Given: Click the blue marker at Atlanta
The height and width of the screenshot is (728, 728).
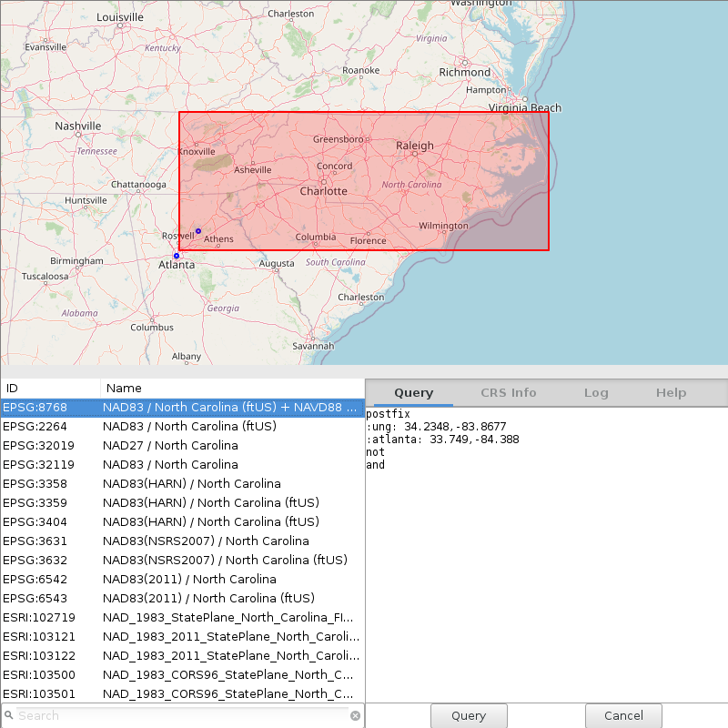Looking at the screenshot, I should (x=177, y=256).
